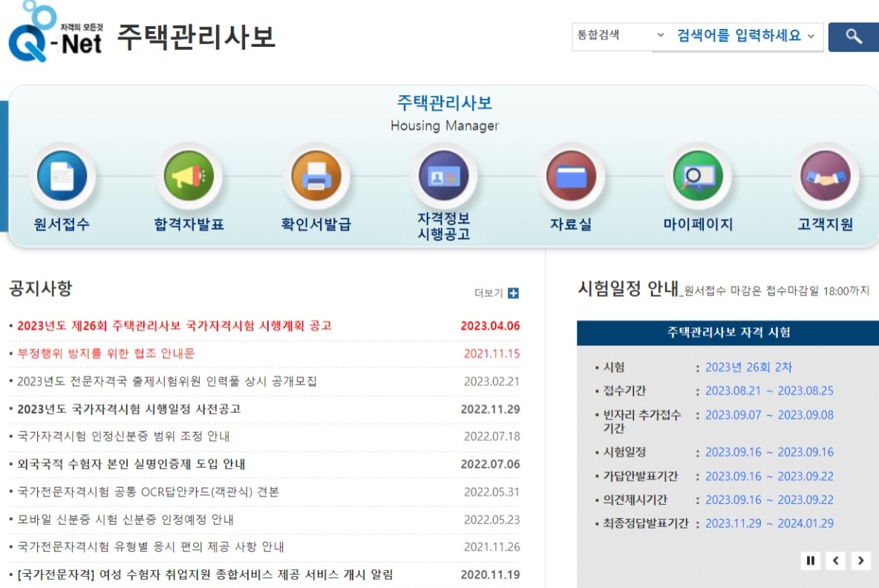
Task: Open the 자료실 folder icon
Action: (x=571, y=176)
